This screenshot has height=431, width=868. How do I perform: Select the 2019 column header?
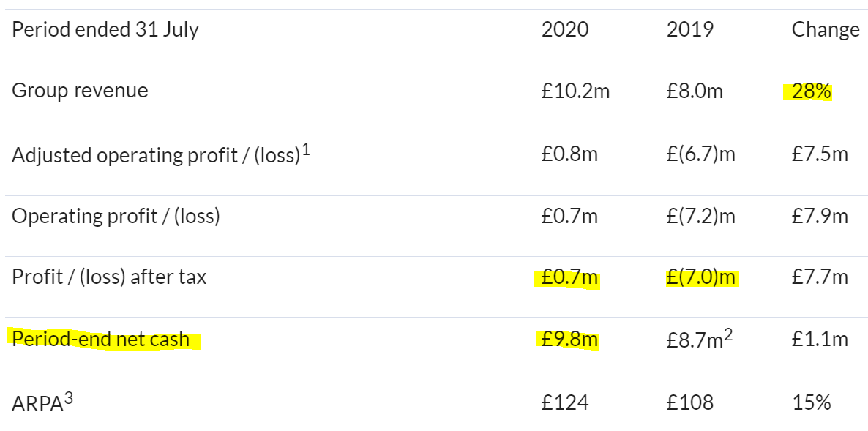(689, 29)
